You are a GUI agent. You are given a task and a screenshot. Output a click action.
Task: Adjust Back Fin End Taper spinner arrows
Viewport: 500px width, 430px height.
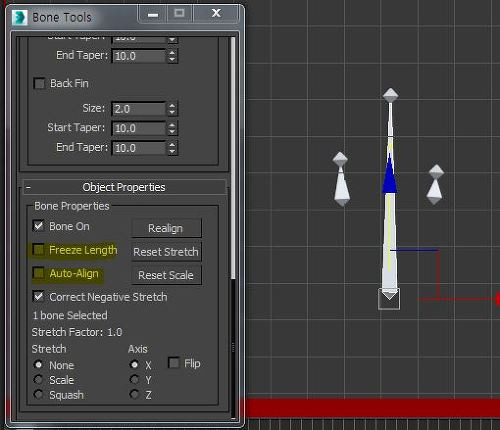point(172,148)
